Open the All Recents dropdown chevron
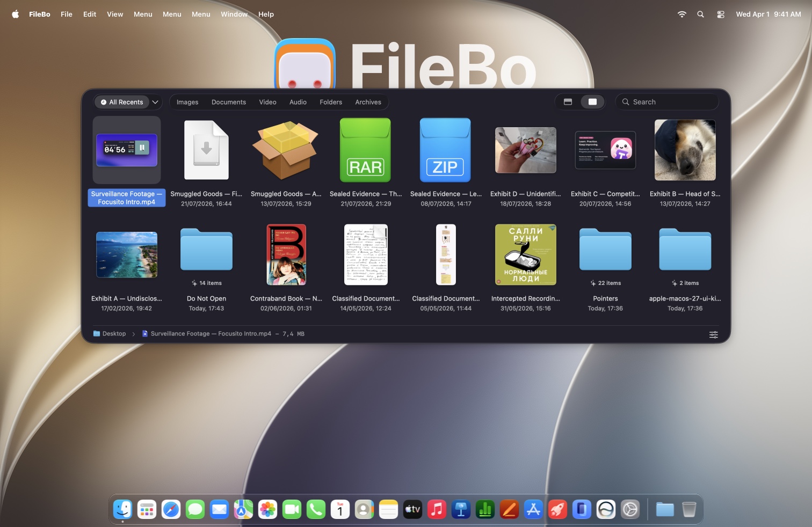Screen dimensions: 812x527 pos(155,102)
